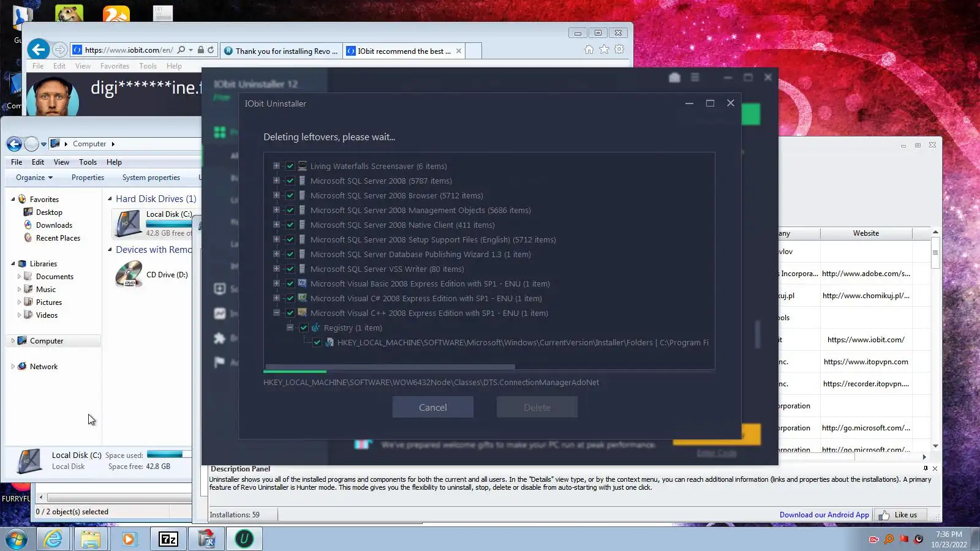This screenshot has width=980, height=551.
Task: Click the green grid Programs sidebar icon
Action: pos(219,132)
